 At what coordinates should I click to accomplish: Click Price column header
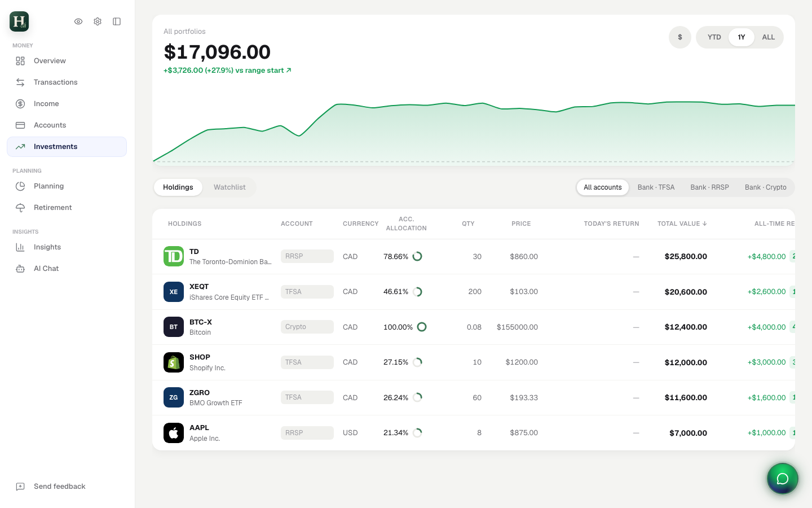[521, 224]
